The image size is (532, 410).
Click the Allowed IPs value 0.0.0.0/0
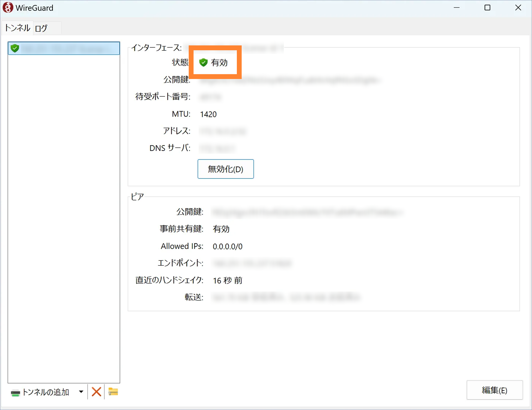[x=227, y=247]
